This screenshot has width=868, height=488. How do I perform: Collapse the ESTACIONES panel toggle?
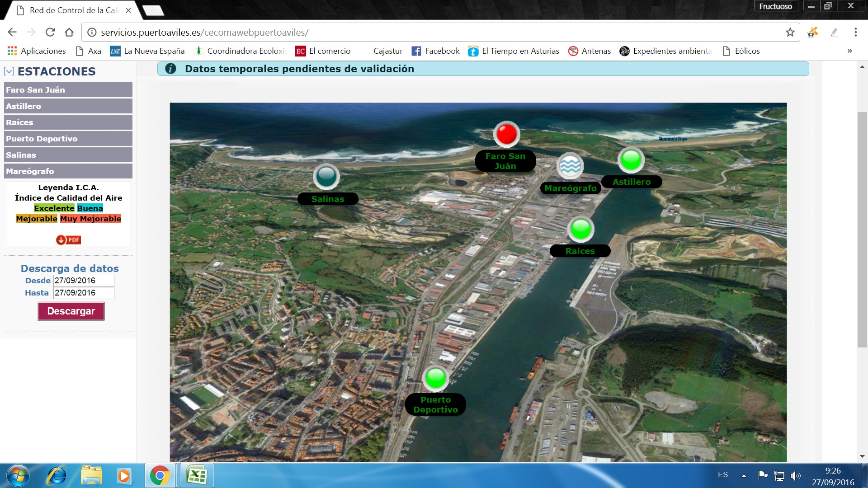(x=9, y=71)
